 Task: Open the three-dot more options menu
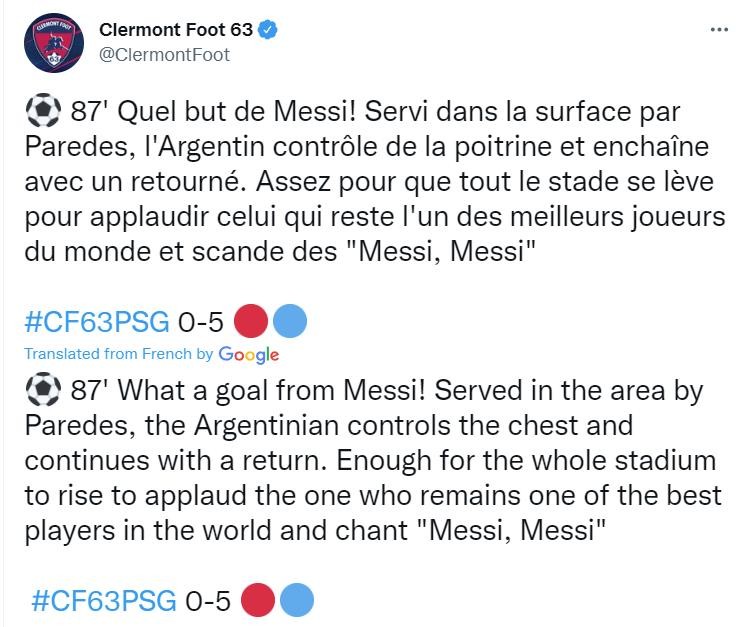click(x=719, y=30)
